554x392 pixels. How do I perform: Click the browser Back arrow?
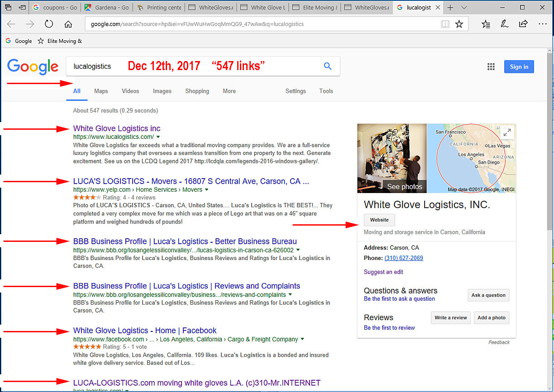coord(11,24)
